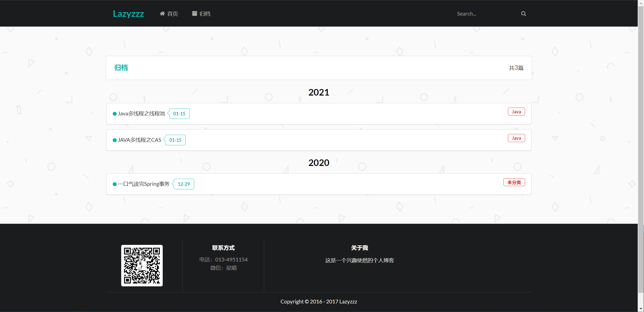Click scrollbar down arrow at bottom right
The height and width of the screenshot is (312, 644).
click(641, 309)
